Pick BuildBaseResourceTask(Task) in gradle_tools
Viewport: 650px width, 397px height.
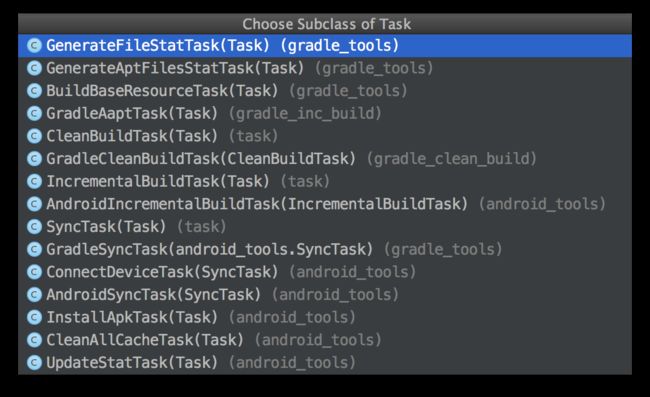325,91
